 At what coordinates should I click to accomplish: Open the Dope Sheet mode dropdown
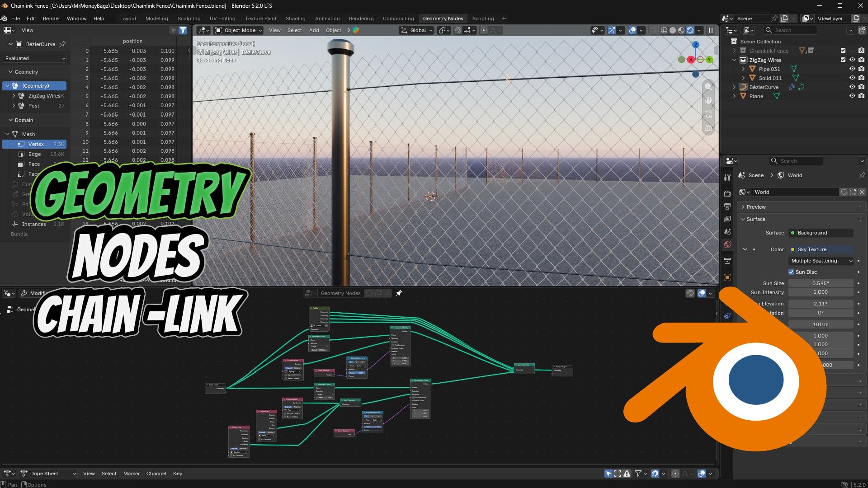tap(48, 474)
